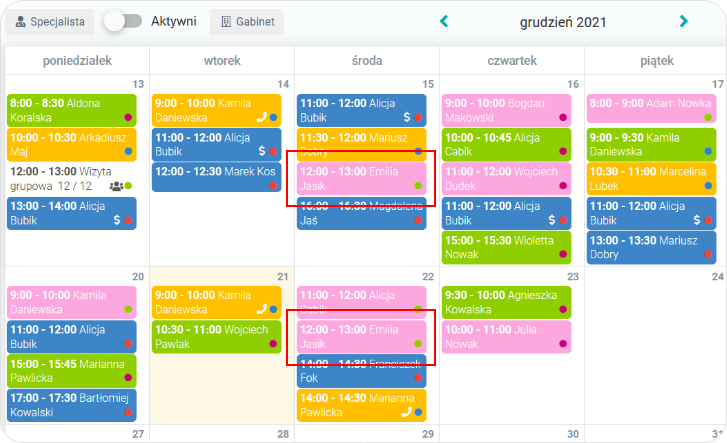Click the grudzień 2021 month label

(x=563, y=21)
